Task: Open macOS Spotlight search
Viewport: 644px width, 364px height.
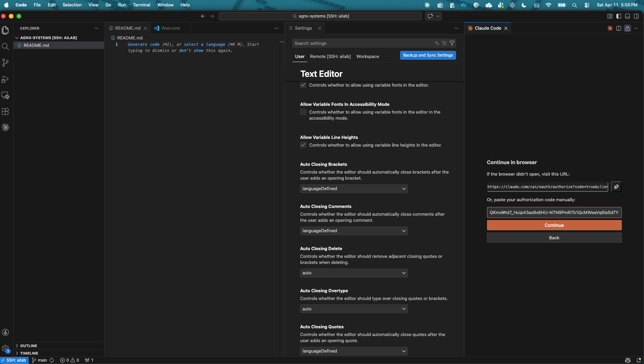Action: pos(575,5)
